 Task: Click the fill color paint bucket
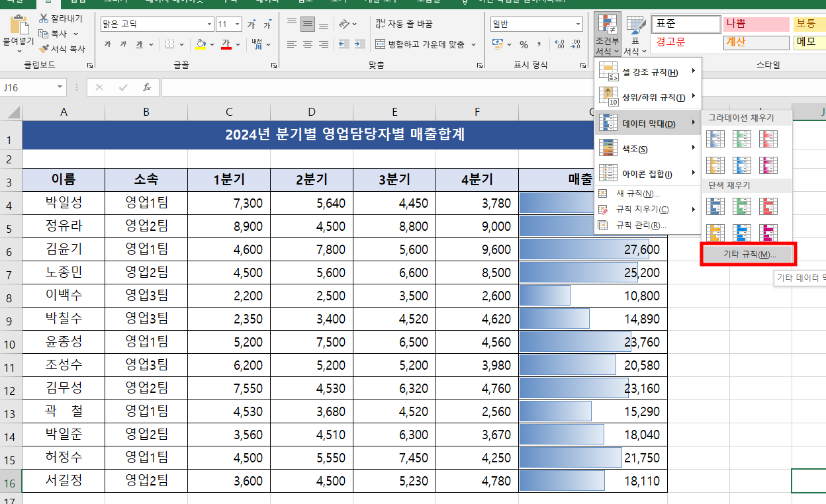(x=201, y=44)
